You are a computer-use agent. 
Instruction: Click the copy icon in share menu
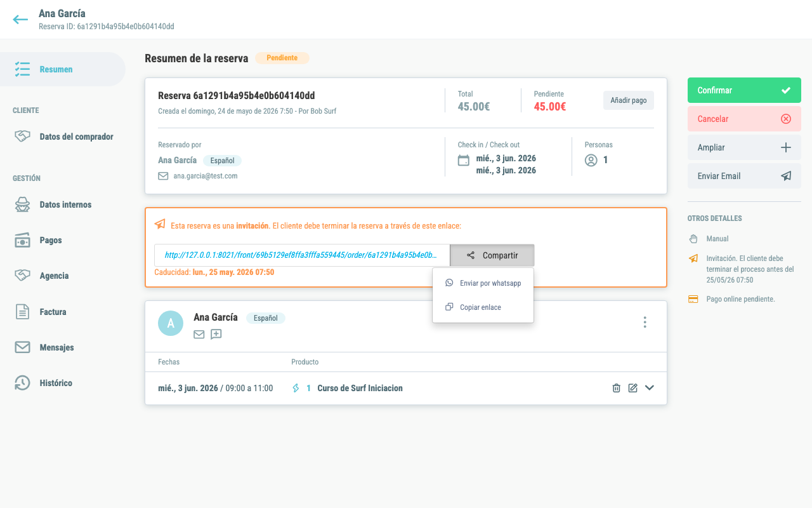450,307
